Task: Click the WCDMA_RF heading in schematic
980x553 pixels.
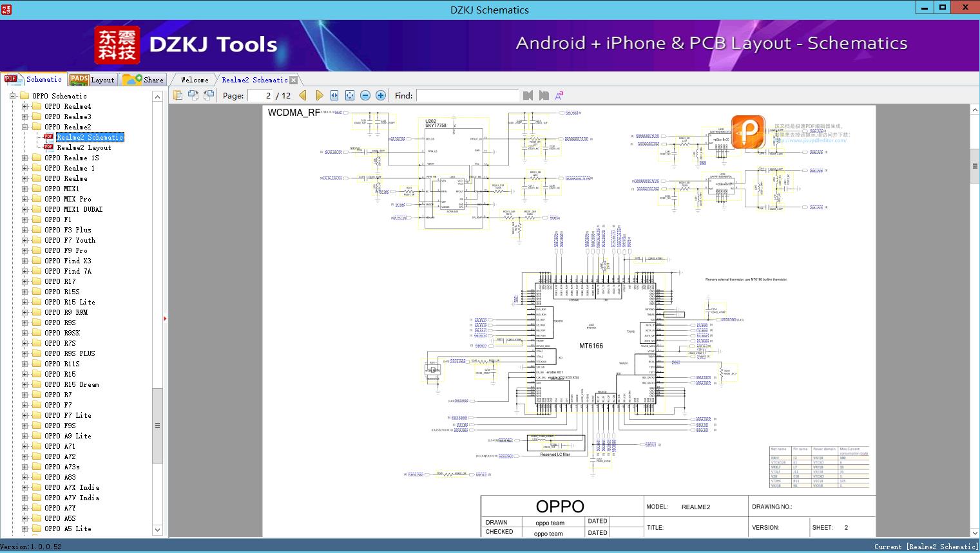Action: tap(293, 113)
